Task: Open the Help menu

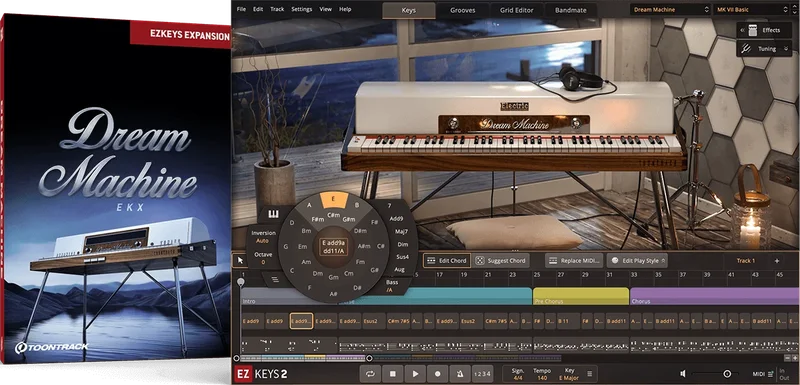Action: 345,9
